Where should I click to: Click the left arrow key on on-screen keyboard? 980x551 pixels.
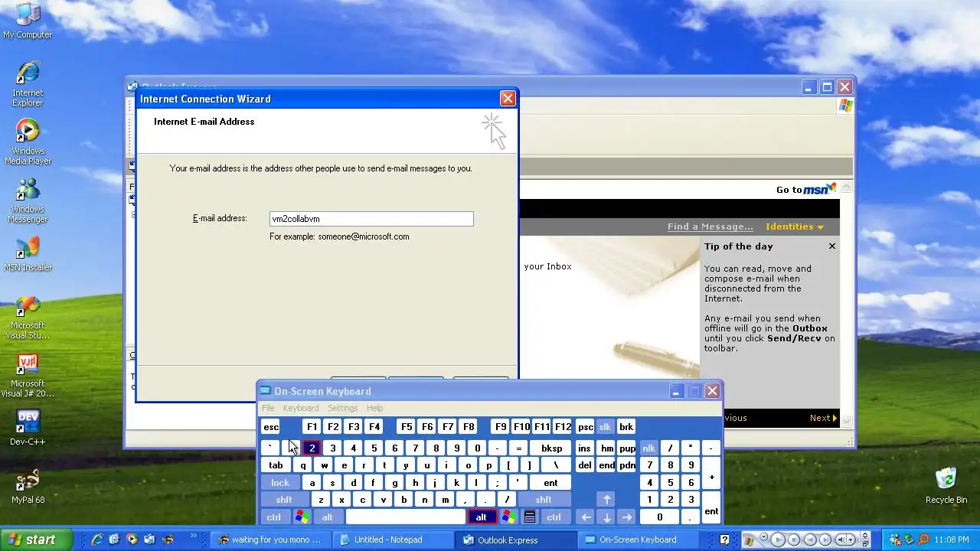pos(586,517)
